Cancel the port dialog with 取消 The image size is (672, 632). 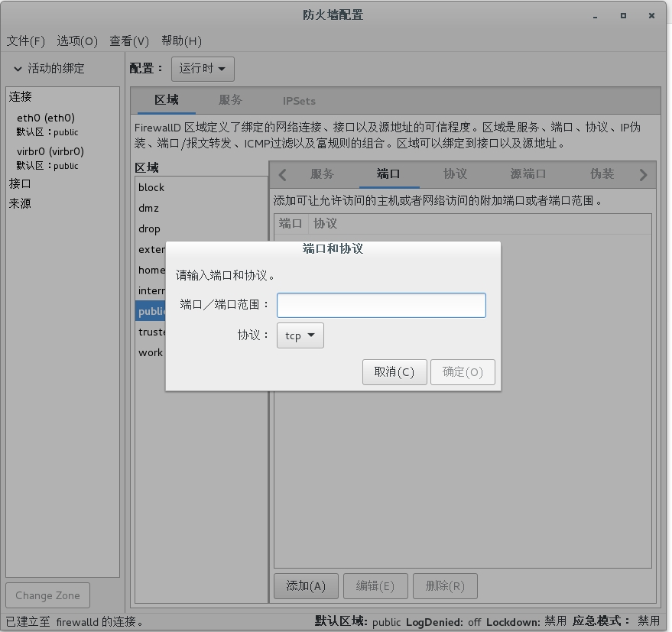pyautogui.click(x=394, y=372)
